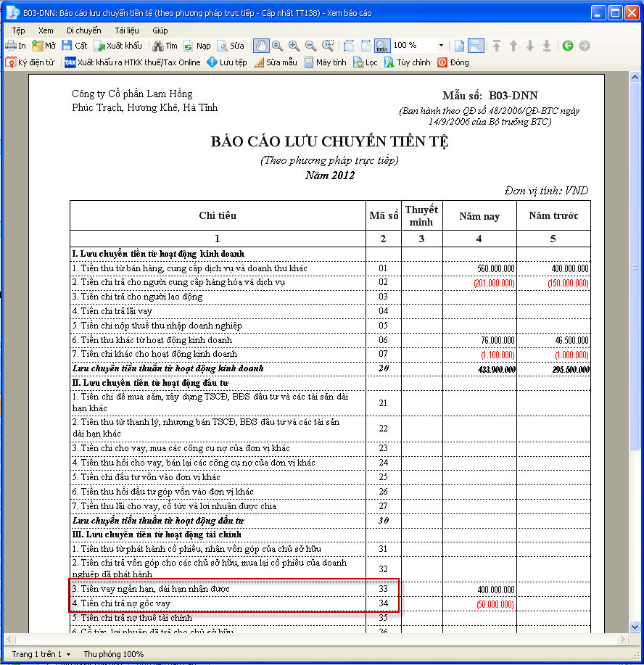
Task: Go to the first page arrow
Action: pyautogui.click(x=497, y=46)
